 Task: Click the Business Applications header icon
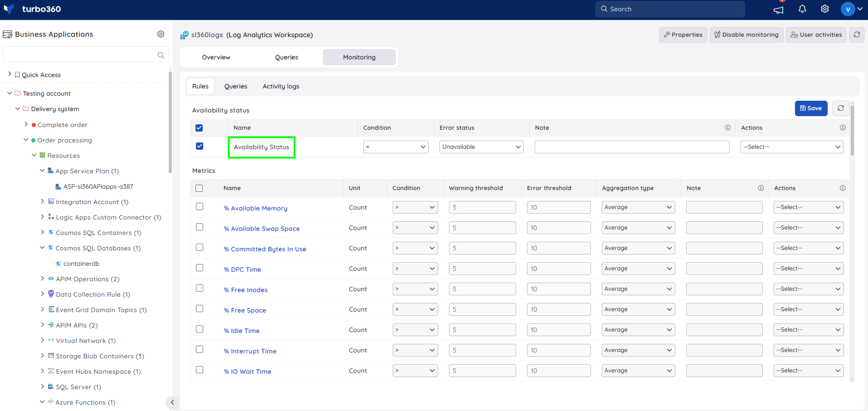(7, 34)
